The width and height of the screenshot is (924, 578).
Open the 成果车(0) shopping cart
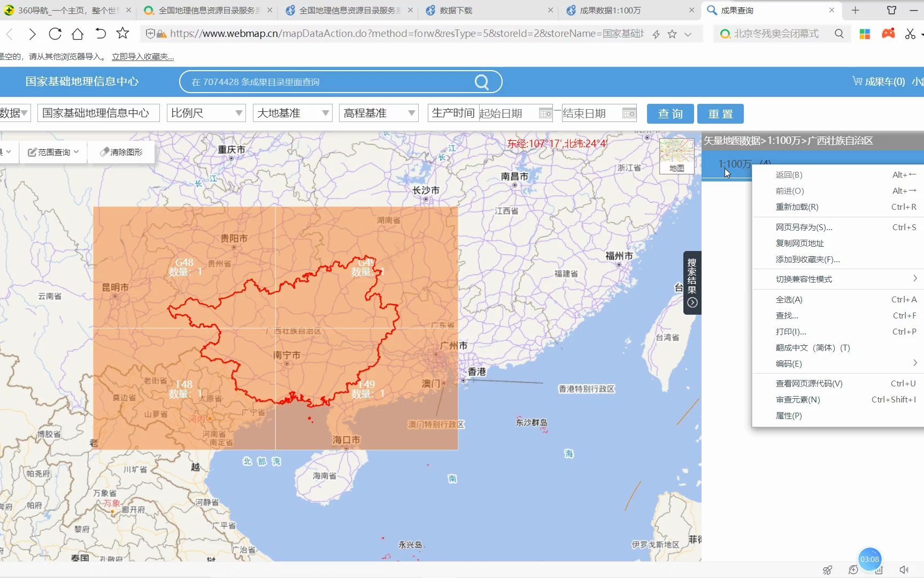tap(879, 81)
